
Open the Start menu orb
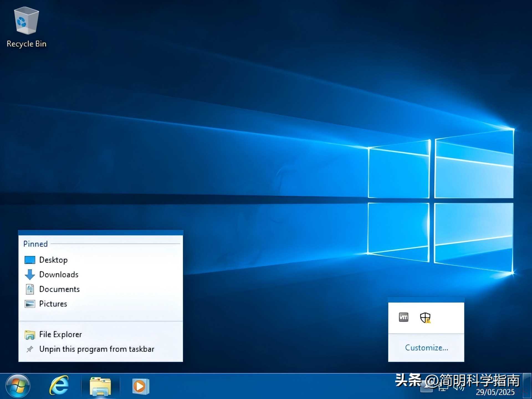point(18,386)
